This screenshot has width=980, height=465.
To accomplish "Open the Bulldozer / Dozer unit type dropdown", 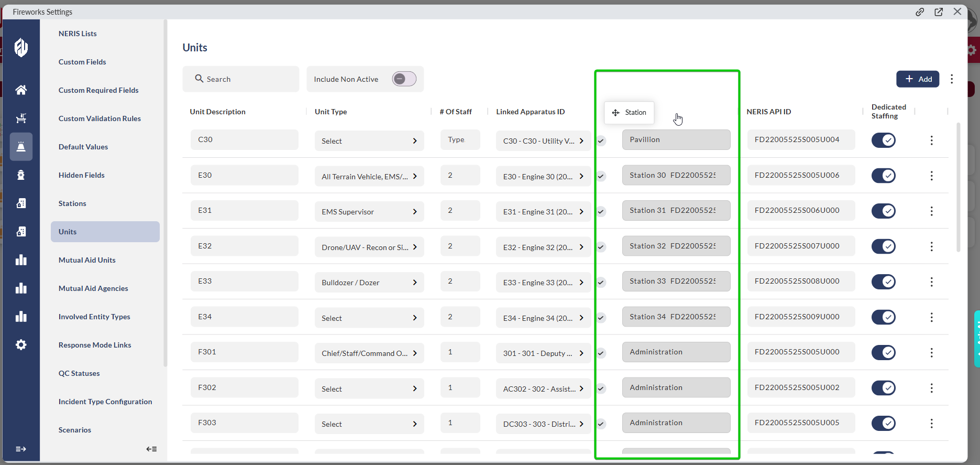I will point(369,283).
